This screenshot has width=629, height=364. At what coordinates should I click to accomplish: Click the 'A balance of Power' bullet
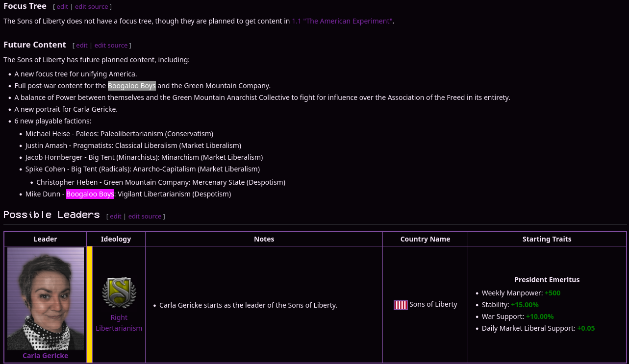tap(262, 97)
